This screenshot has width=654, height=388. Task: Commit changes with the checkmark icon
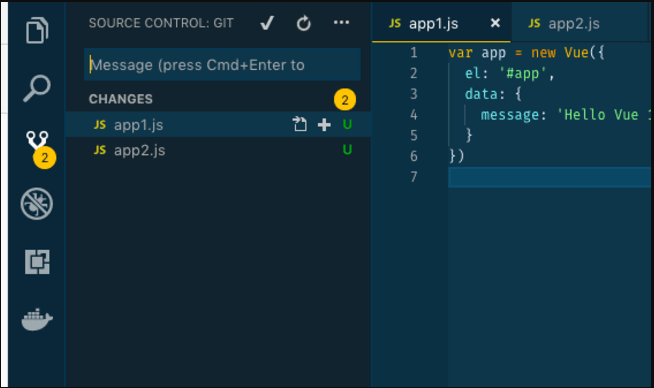pyautogui.click(x=267, y=23)
